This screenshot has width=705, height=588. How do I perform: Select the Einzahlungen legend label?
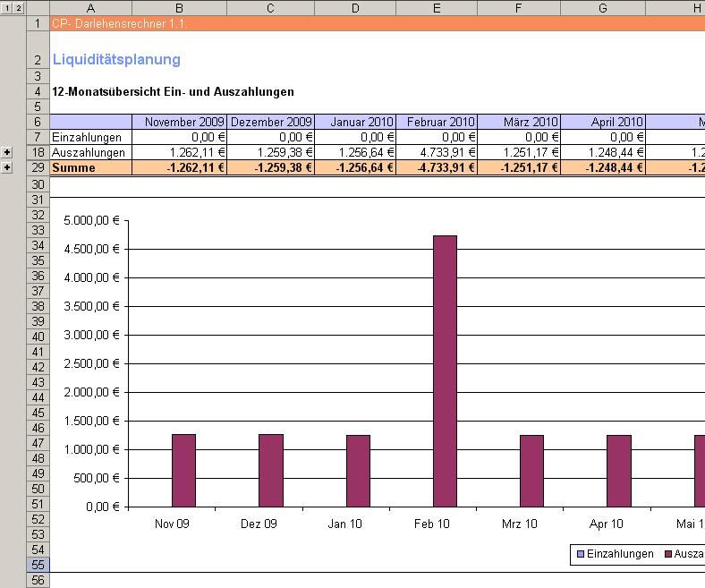click(x=620, y=554)
